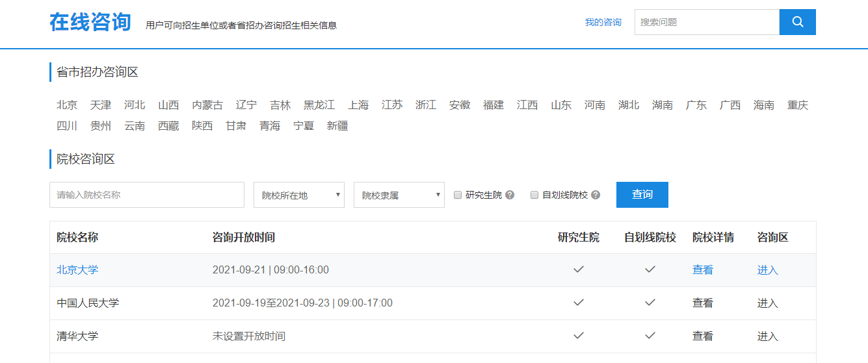Select 天津 province link
868x363 pixels.
click(101, 105)
